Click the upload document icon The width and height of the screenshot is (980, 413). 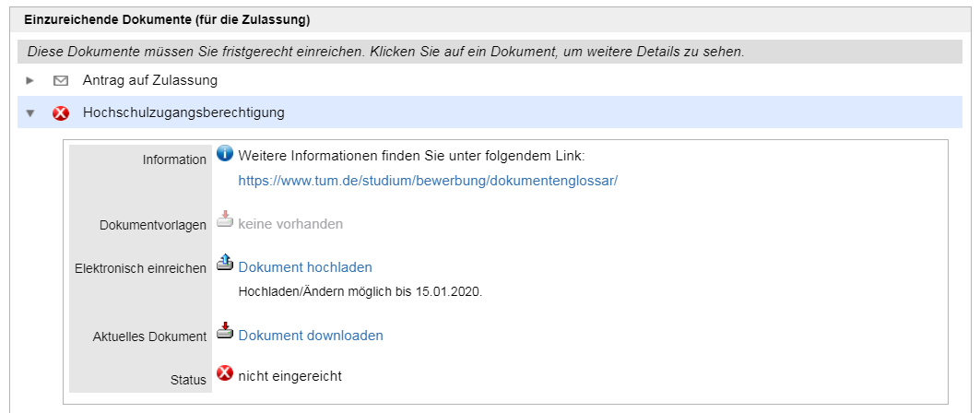[225, 264]
